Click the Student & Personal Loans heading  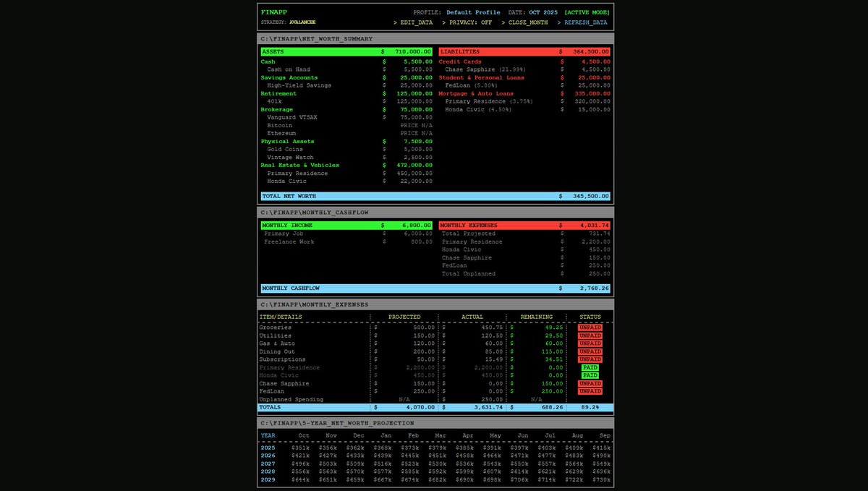482,77
